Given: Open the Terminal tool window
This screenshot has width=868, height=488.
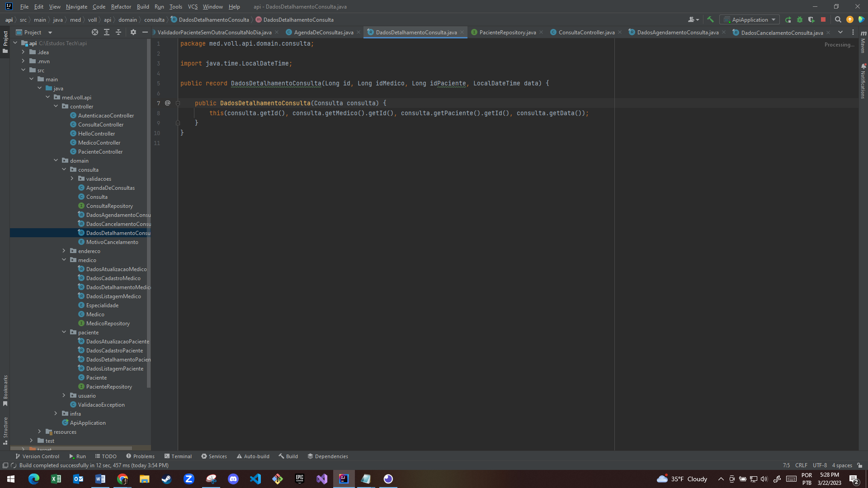Looking at the screenshot, I should point(178,456).
